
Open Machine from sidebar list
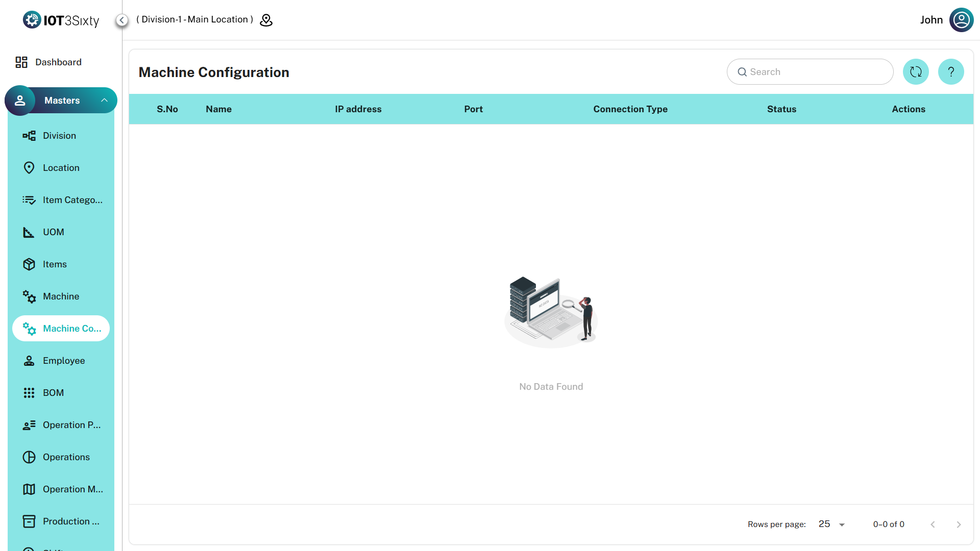(61, 296)
